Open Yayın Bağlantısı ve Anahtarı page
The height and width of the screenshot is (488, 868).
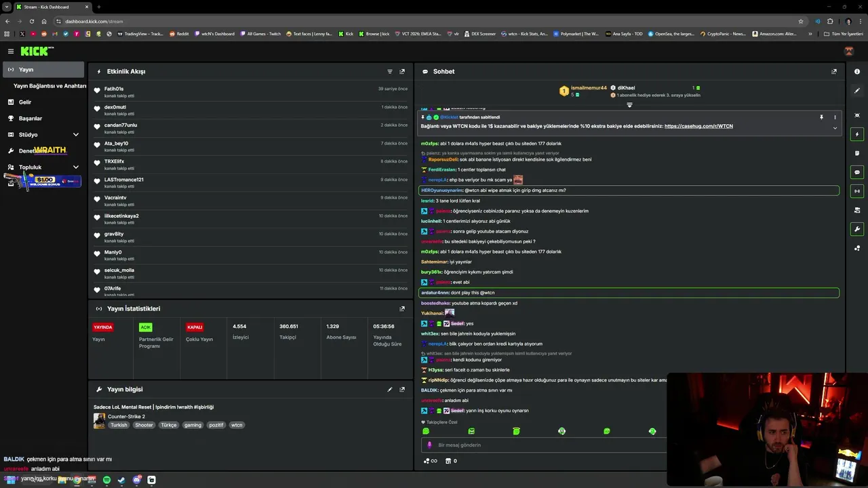click(50, 86)
